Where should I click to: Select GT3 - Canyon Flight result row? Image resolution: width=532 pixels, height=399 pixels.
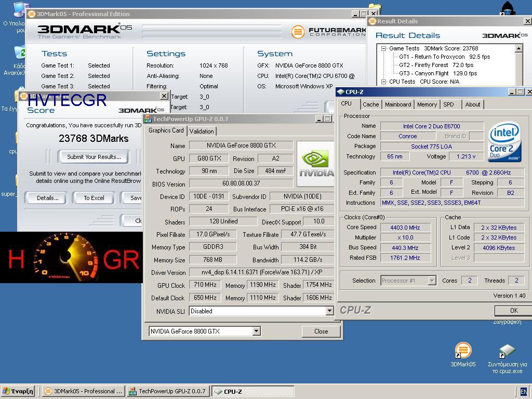438,73
